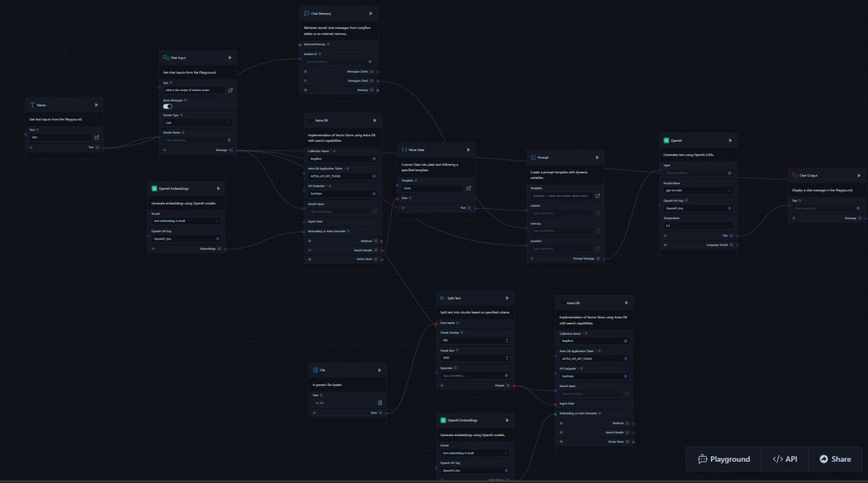Click the File node Path field
868x483 pixels.
click(344, 403)
